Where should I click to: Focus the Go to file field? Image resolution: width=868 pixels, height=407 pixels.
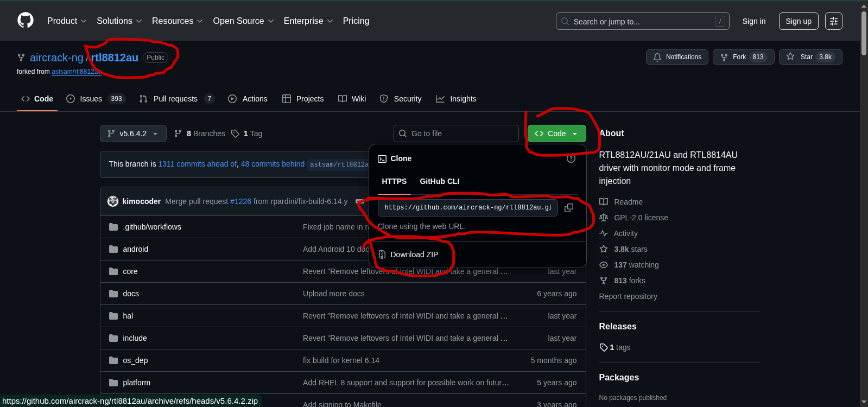(456, 133)
